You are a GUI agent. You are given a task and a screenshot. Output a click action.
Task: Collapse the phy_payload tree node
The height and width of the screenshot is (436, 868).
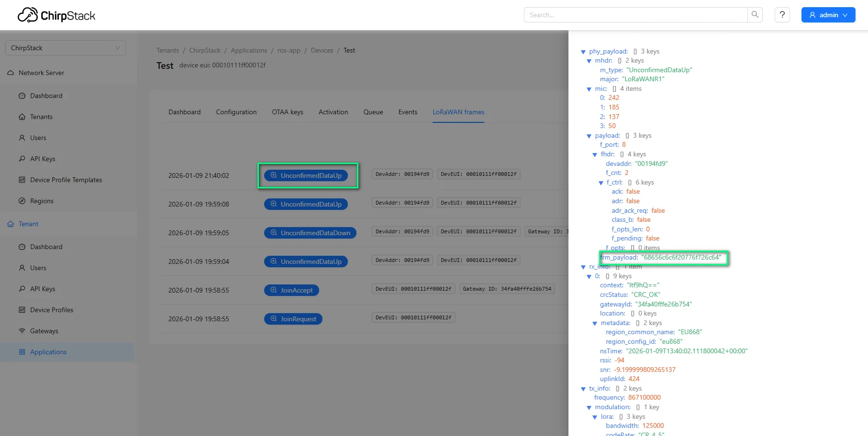tap(583, 52)
